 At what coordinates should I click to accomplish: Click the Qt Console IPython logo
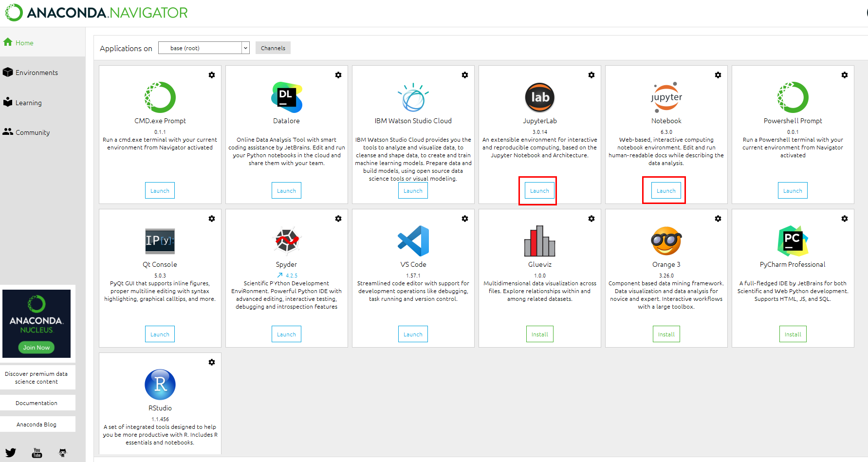click(x=160, y=241)
